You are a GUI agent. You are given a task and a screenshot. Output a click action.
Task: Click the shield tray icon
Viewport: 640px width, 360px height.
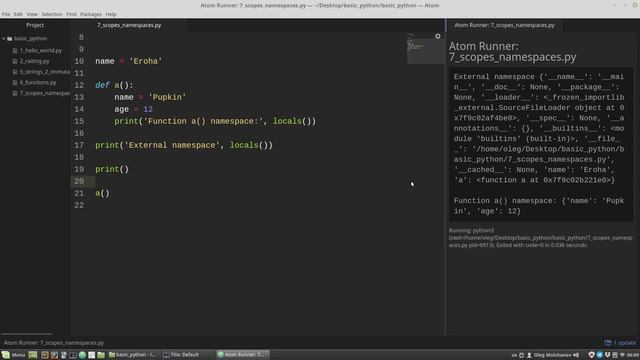[591, 355]
